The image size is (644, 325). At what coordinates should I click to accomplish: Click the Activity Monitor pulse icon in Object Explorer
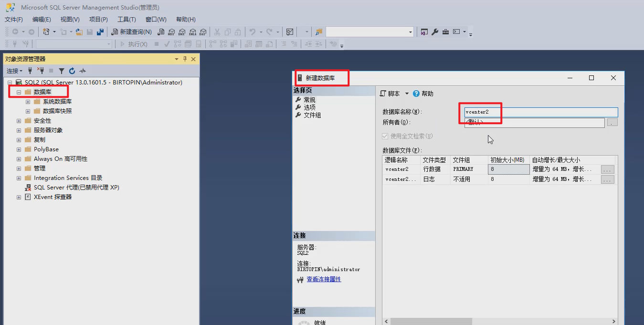[x=83, y=71]
